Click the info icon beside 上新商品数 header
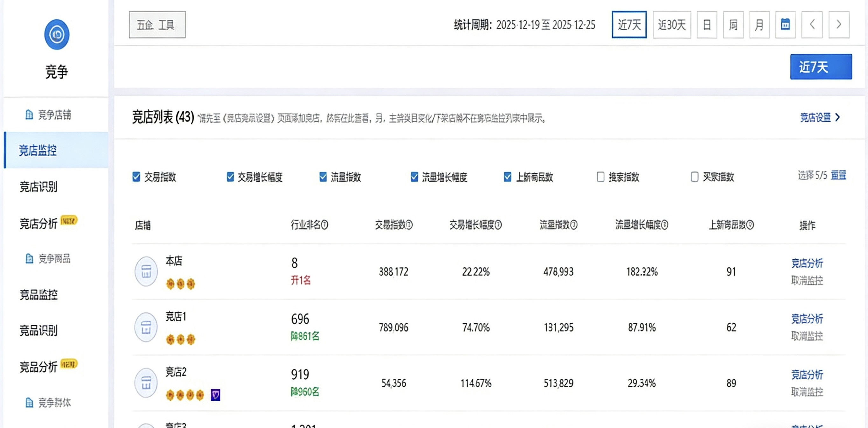The image size is (868, 428). (x=750, y=225)
